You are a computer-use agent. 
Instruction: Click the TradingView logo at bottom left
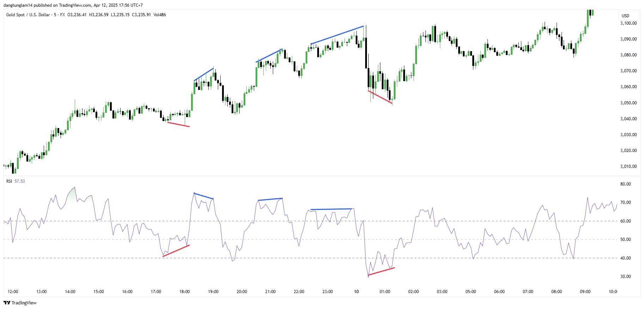[20, 303]
